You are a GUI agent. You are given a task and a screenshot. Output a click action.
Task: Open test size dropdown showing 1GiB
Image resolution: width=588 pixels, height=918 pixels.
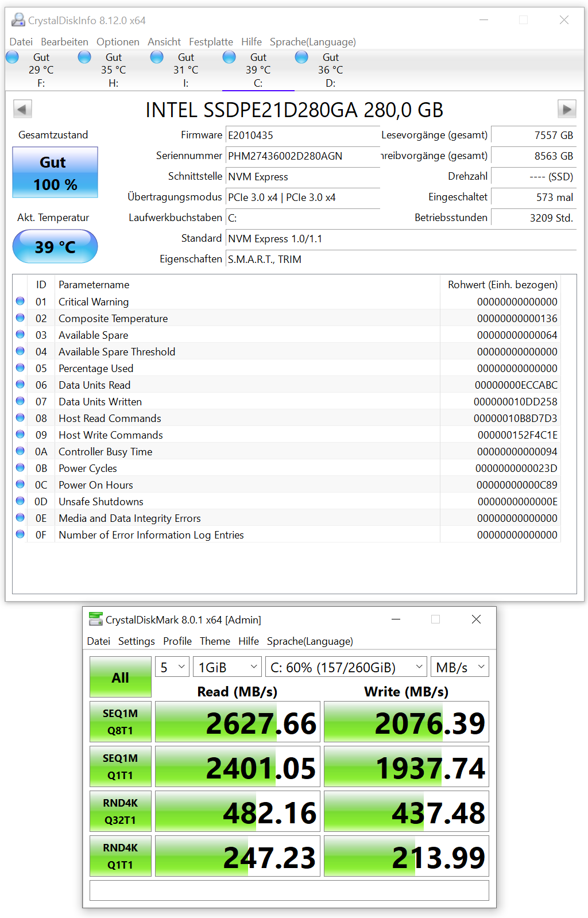point(227,667)
